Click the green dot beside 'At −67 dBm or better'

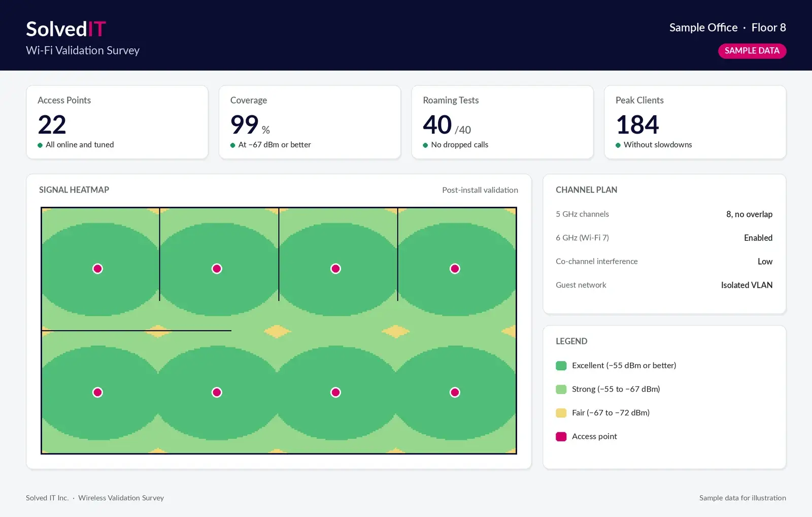(x=233, y=145)
